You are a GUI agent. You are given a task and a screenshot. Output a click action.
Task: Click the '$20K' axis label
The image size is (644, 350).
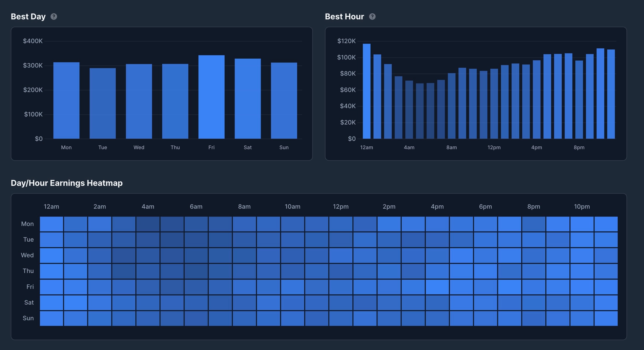pos(348,122)
